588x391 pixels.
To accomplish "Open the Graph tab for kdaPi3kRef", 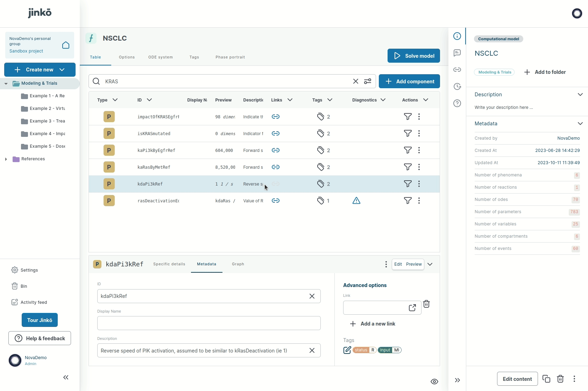I will coord(238,264).
